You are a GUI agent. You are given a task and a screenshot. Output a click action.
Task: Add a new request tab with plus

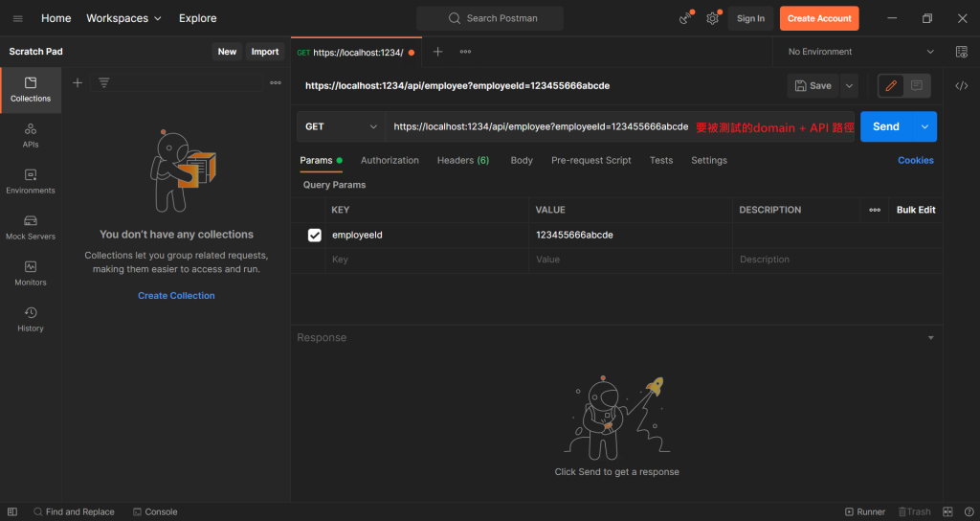[x=437, y=52]
